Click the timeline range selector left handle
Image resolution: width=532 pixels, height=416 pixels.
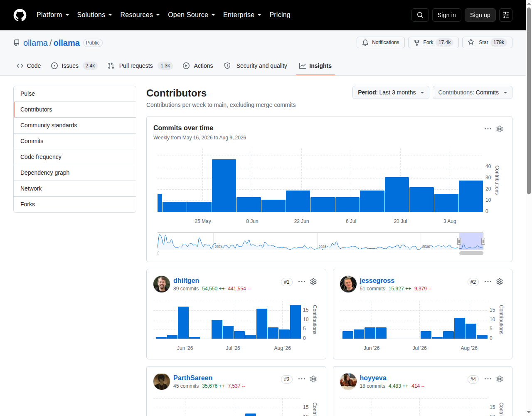[x=459, y=241]
